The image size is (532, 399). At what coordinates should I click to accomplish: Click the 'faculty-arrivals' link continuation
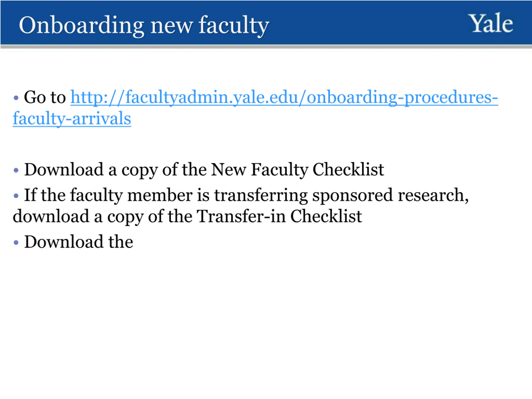72,119
